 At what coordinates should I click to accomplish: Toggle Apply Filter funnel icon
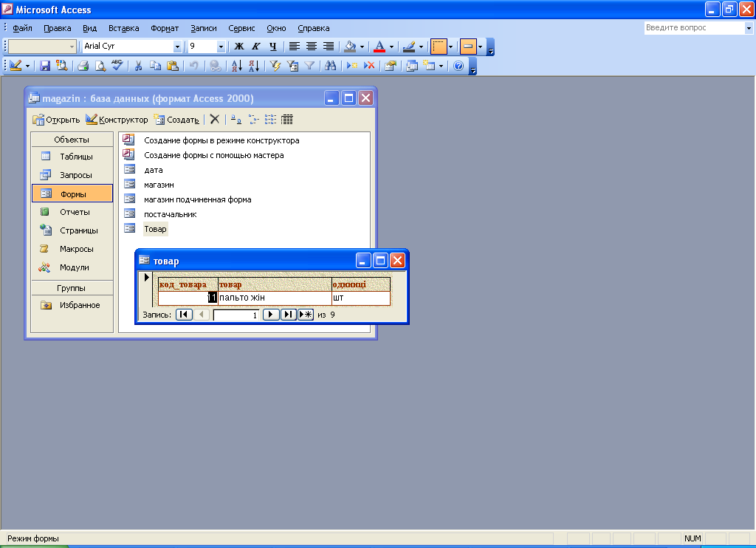pos(309,66)
